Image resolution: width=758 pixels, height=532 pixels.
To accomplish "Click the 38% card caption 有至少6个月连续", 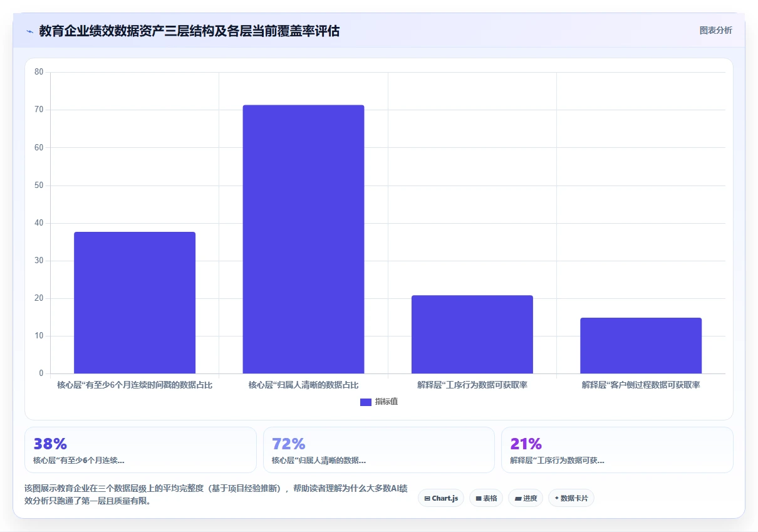I will click(79, 461).
